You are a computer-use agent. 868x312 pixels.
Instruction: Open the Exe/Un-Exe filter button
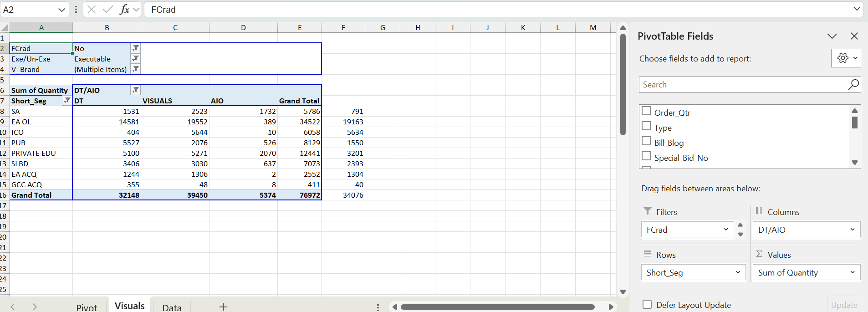pyautogui.click(x=135, y=58)
